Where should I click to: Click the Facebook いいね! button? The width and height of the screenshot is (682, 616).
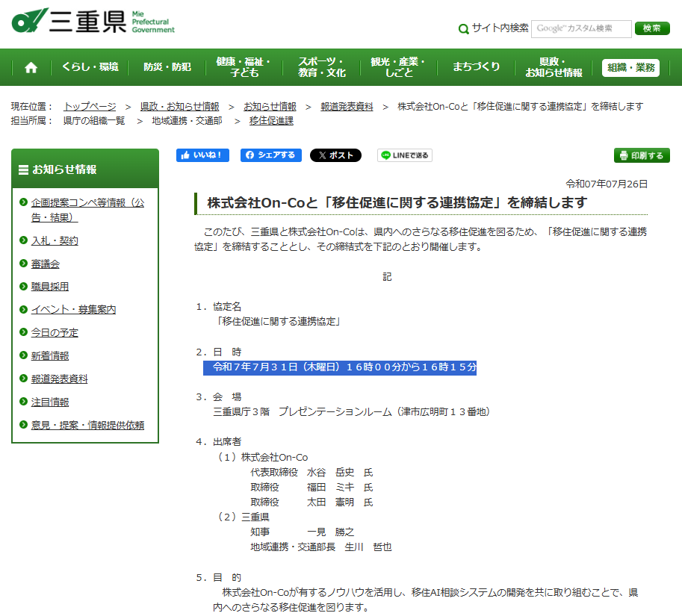202,155
